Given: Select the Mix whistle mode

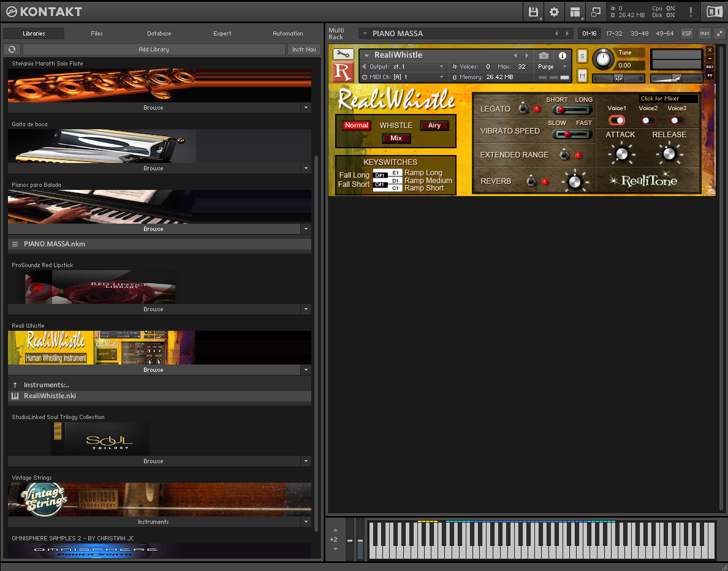Looking at the screenshot, I should [396, 138].
